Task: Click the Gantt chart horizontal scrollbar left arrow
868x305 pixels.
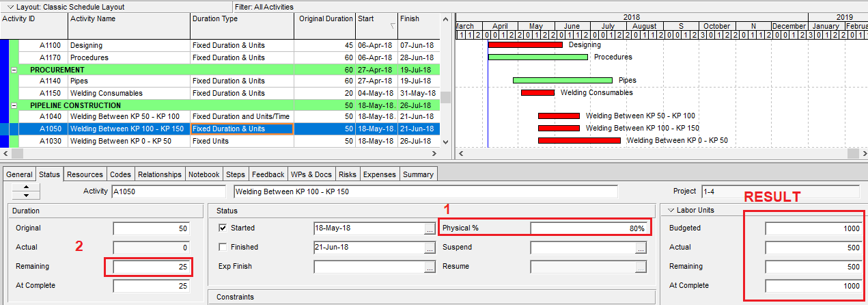Action: (x=460, y=153)
